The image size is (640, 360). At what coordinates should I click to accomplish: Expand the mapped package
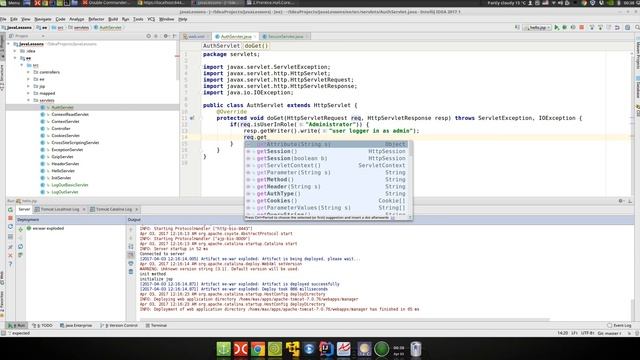(29, 93)
